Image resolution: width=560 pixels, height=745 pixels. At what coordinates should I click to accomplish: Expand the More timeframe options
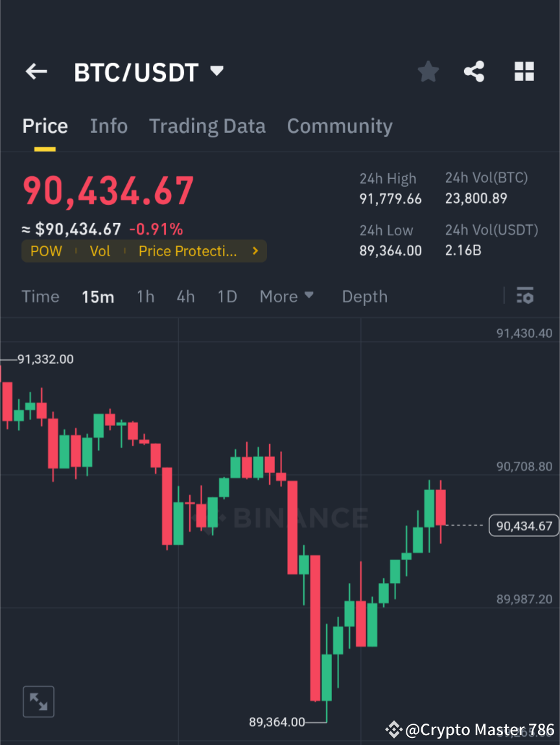click(x=286, y=296)
